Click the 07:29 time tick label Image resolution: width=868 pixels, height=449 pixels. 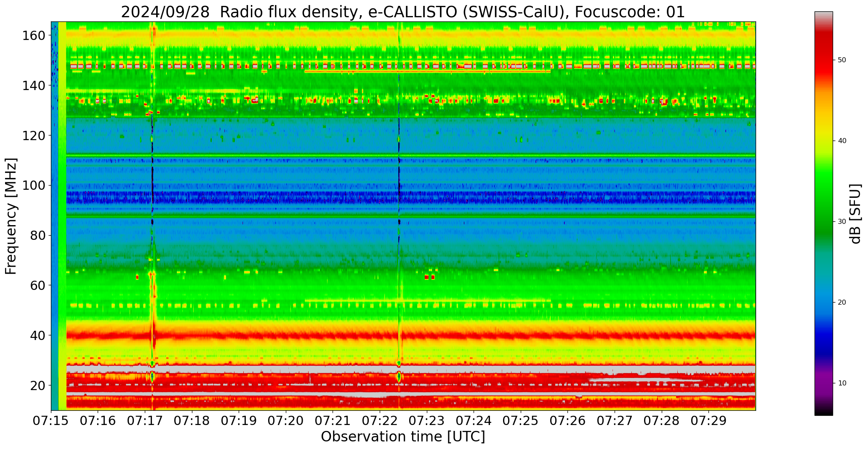tap(708, 420)
